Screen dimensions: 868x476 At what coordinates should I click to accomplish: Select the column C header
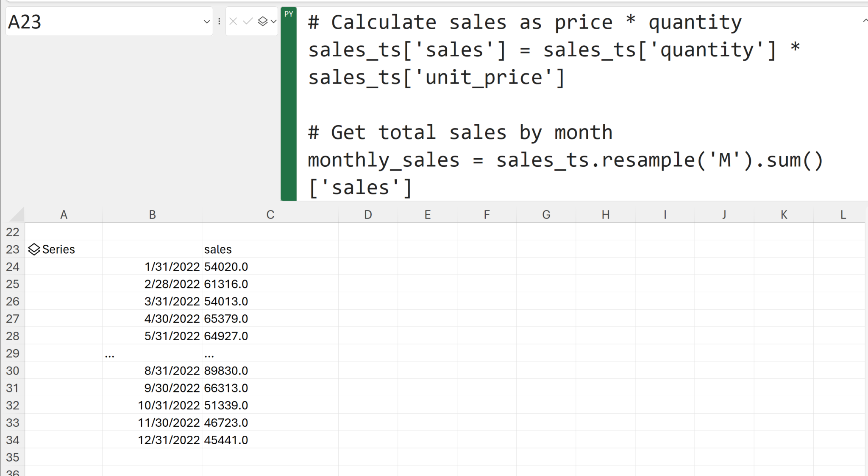pos(270,215)
